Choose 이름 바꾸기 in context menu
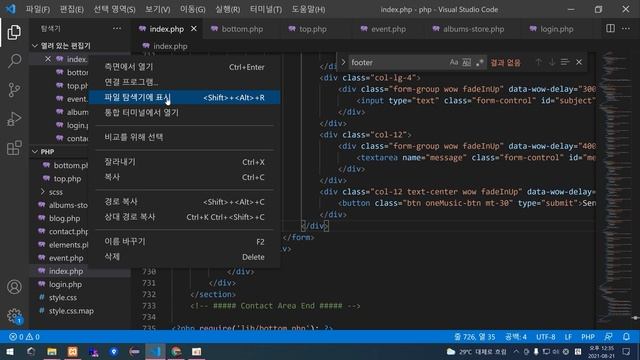This screenshot has width=640, height=360. (x=184, y=242)
